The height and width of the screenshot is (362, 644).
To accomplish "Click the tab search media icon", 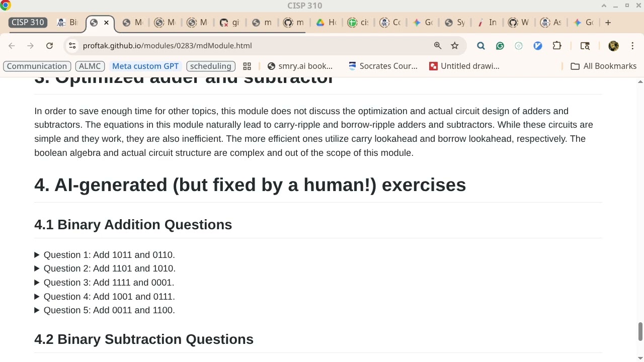I will click(585, 46).
